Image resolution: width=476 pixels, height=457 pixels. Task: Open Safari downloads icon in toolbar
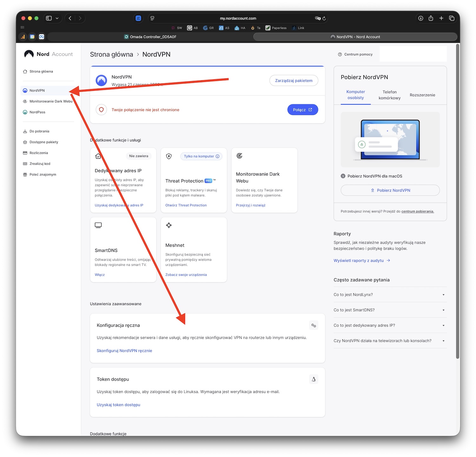pos(420,18)
